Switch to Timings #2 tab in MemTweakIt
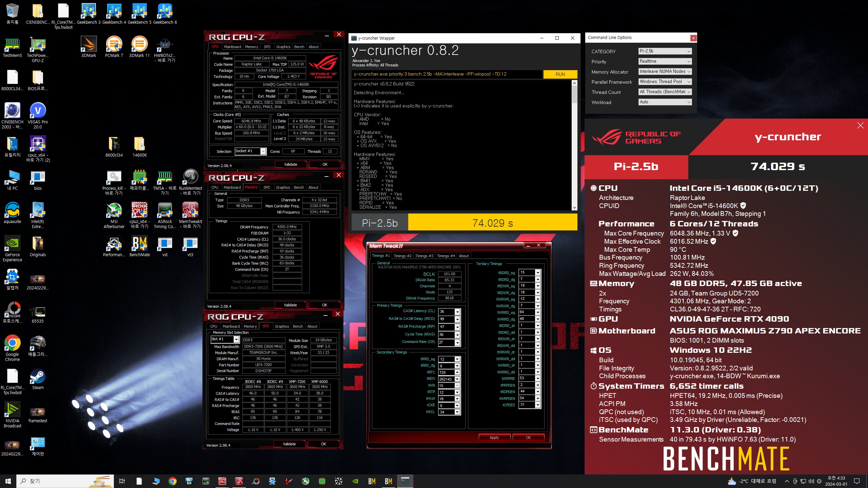868x488 pixels. [402, 256]
